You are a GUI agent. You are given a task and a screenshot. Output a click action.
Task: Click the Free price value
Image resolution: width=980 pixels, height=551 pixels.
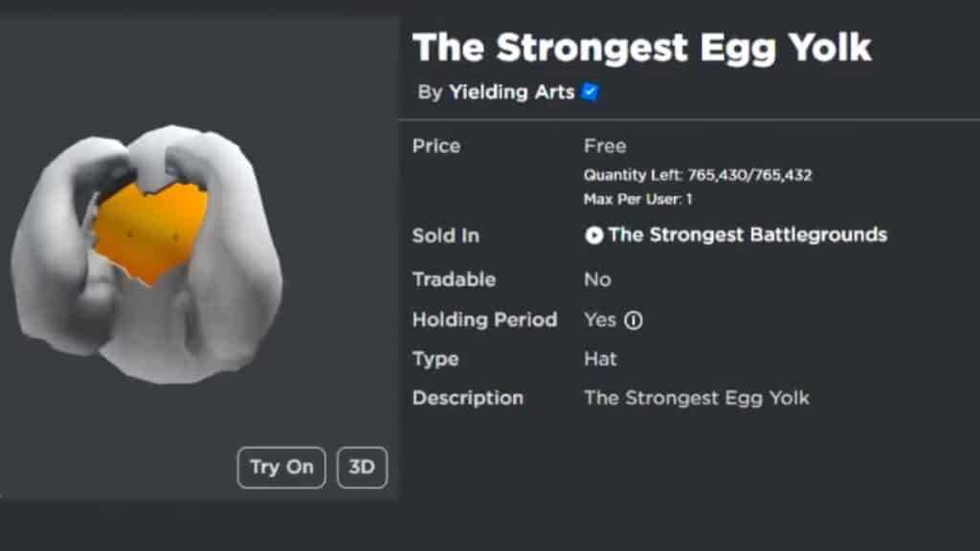pyautogui.click(x=606, y=145)
